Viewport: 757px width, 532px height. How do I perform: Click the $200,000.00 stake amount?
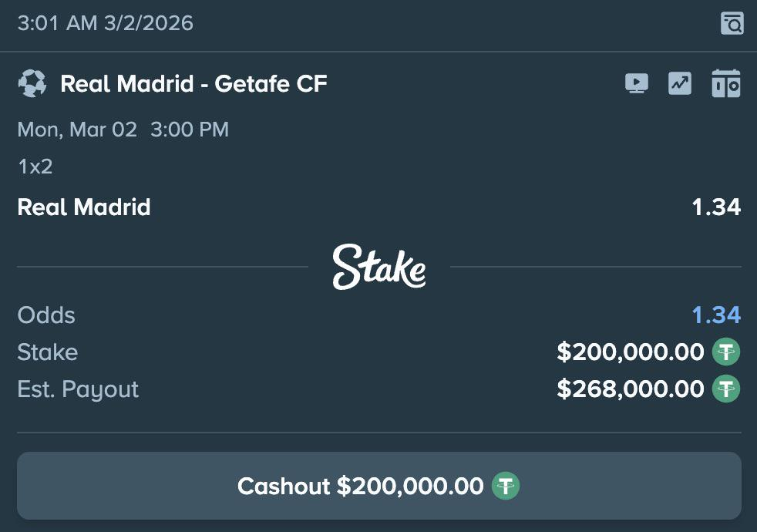(630, 352)
